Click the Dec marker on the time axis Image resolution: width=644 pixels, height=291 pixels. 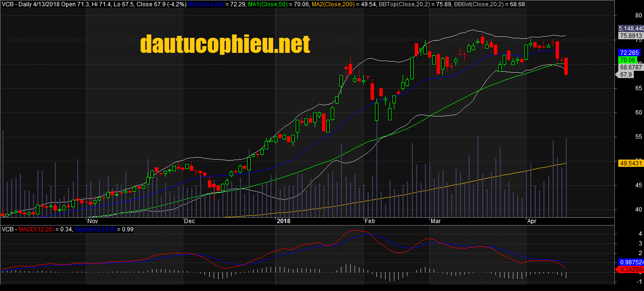coord(189,221)
